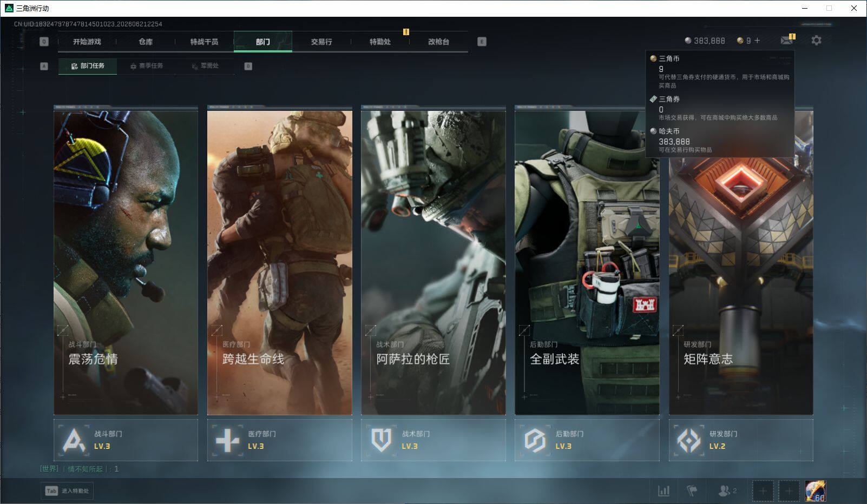This screenshot has width=867, height=504.
Task: Open the friends icon showing 2
Action: coord(727,490)
